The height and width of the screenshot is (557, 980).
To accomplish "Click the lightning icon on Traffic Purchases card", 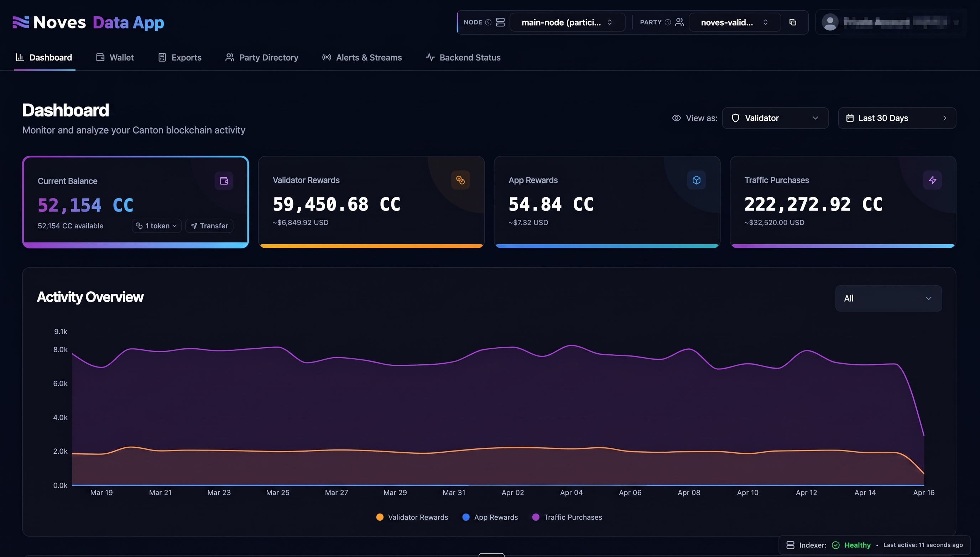I will 932,180.
